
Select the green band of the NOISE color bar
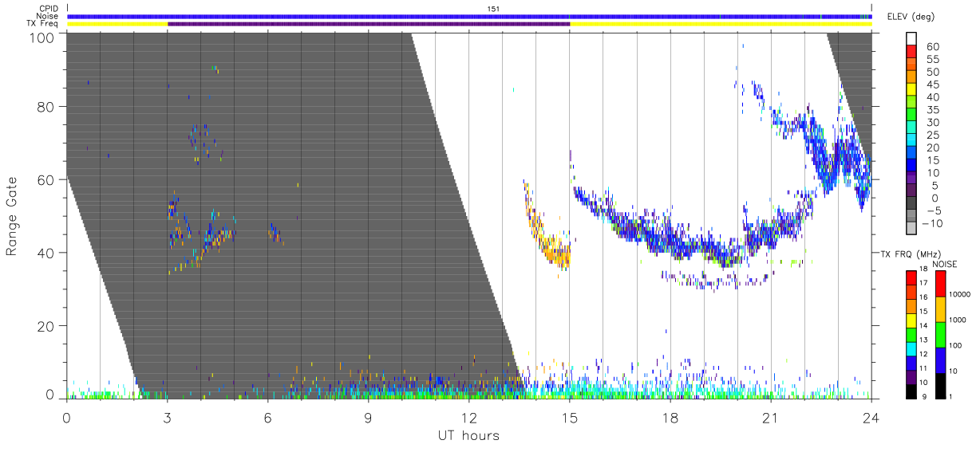[x=941, y=335]
